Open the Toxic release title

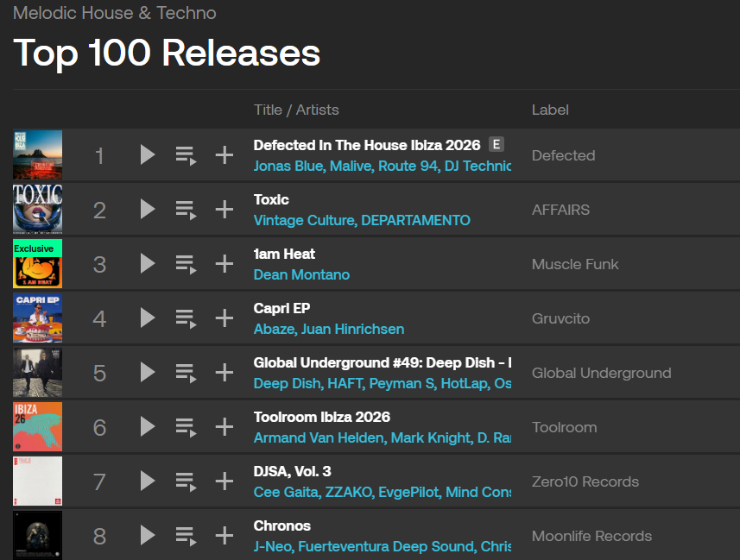point(271,199)
